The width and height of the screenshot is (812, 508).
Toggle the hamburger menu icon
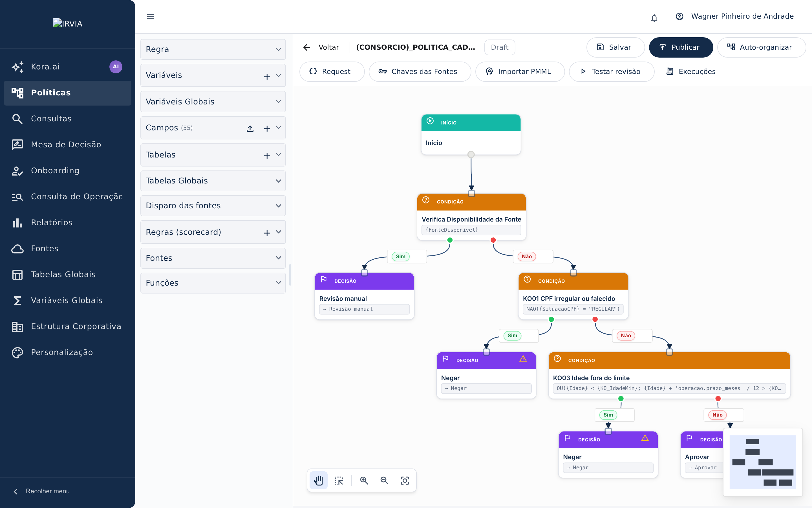coord(150,16)
